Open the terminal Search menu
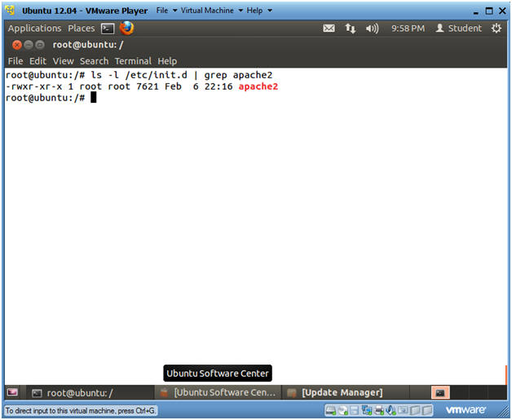This screenshot has height=420, width=512. (94, 61)
